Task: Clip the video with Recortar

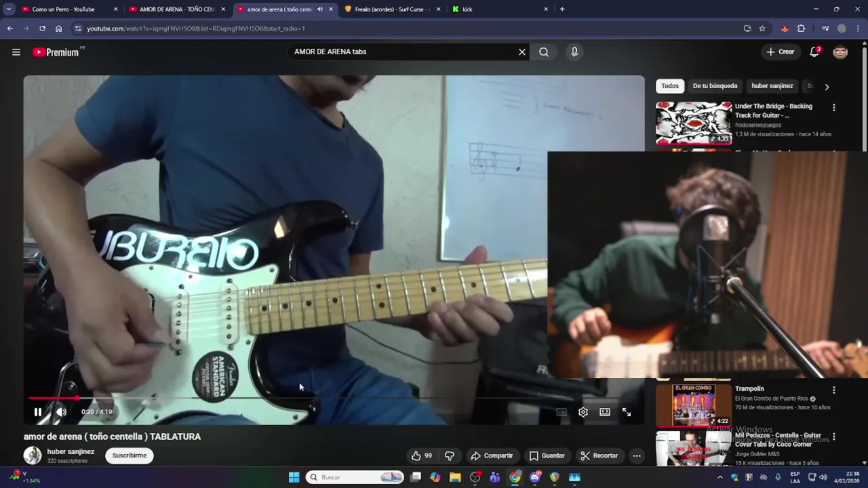Action: (599, 455)
